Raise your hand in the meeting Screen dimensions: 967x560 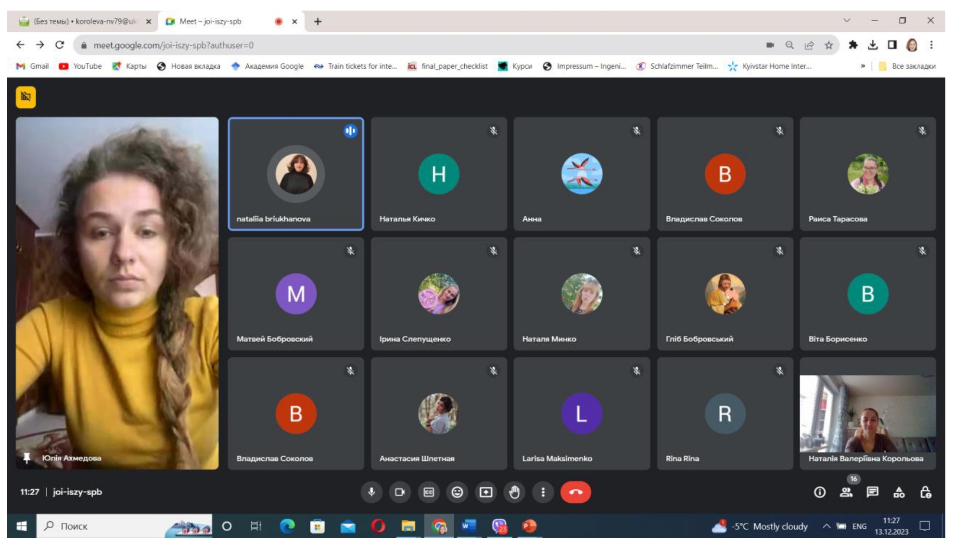coord(514,492)
